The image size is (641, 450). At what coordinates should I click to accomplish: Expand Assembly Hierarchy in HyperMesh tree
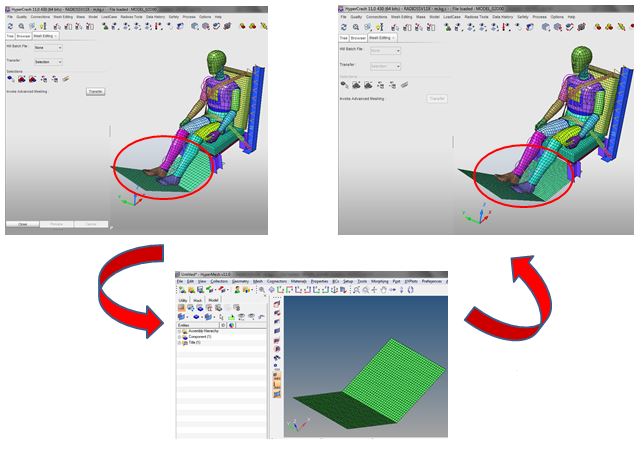[180, 332]
